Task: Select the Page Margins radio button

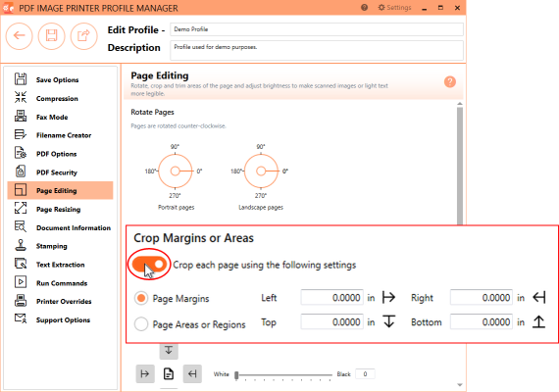Action: pos(141,298)
